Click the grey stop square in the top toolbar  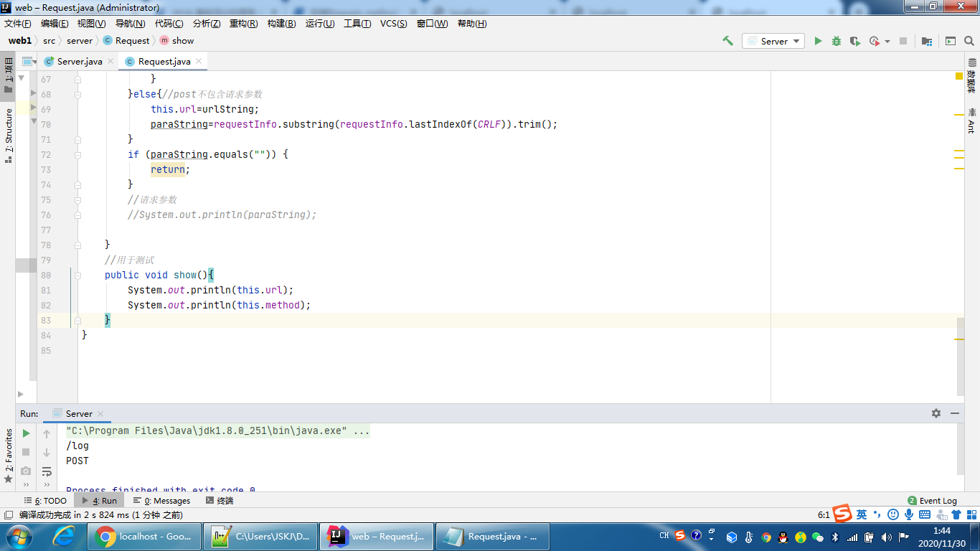coord(903,41)
